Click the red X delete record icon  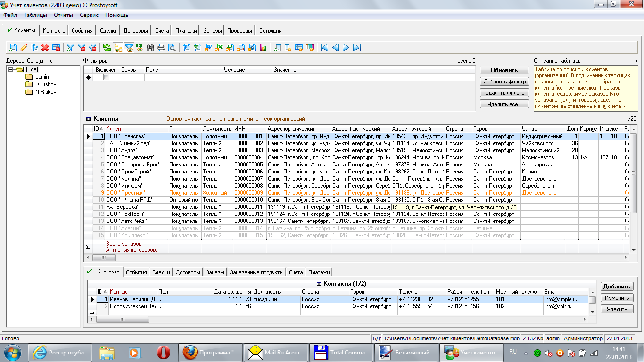point(45,48)
